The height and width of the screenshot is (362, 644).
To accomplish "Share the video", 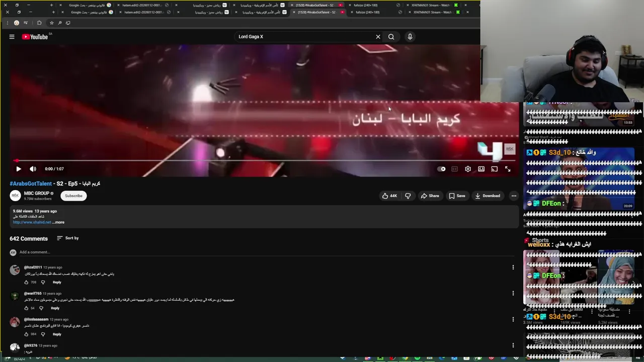I will (430, 196).
